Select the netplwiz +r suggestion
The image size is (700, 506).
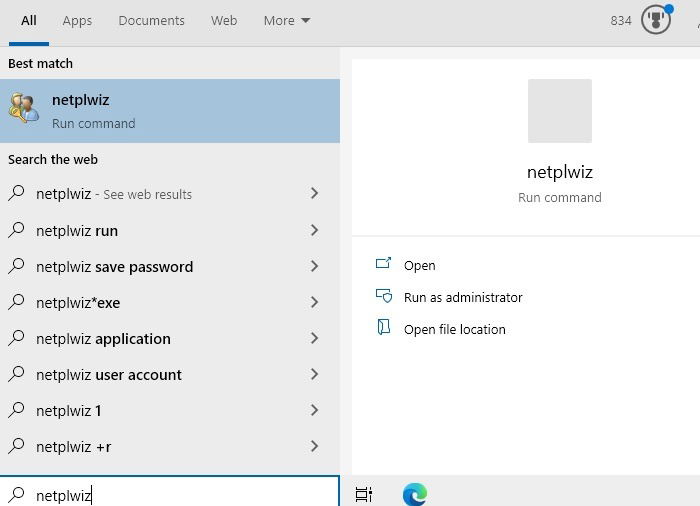coord(170,446)
